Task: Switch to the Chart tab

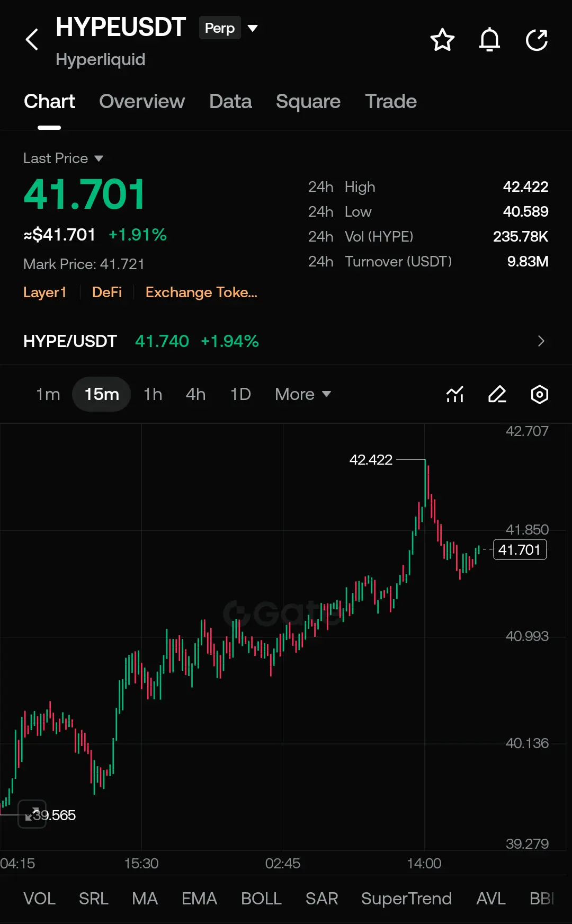Action: pyautogui.click(x=49, y=102)
